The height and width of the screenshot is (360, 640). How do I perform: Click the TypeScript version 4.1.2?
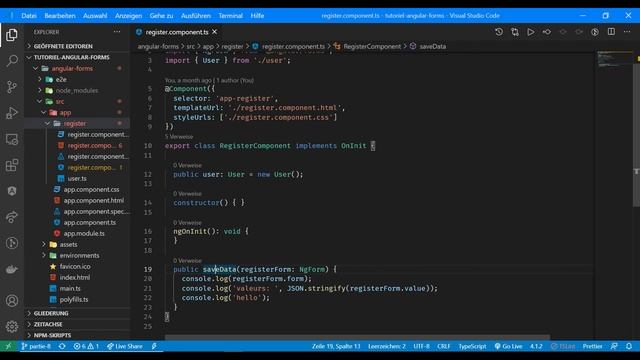pos(536,346)
